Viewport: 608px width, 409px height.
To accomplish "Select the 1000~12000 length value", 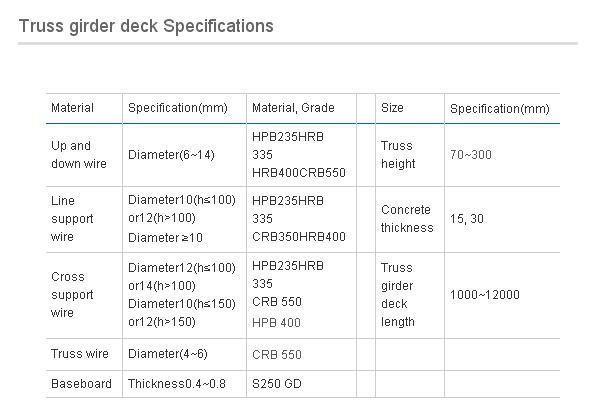I will (485, 295).
